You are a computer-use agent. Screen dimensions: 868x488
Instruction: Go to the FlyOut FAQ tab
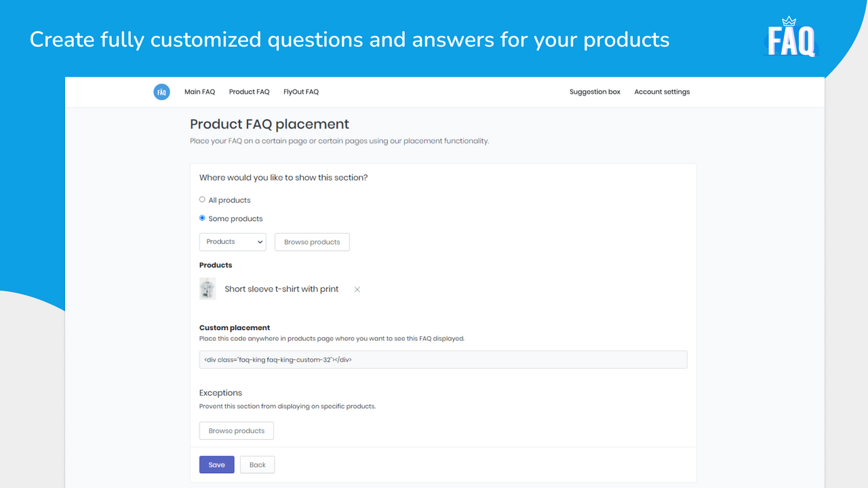(x=301, y=92)
